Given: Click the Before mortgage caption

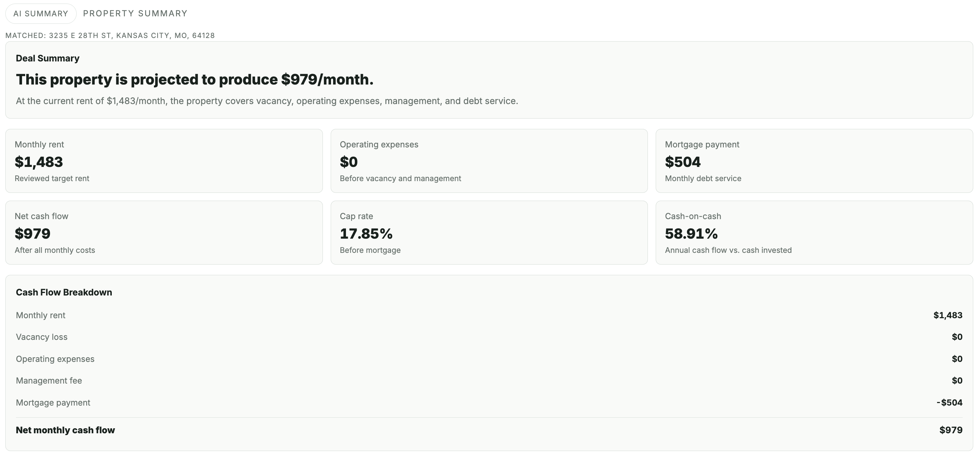Looking at the screenshot, I should (370, 250).
